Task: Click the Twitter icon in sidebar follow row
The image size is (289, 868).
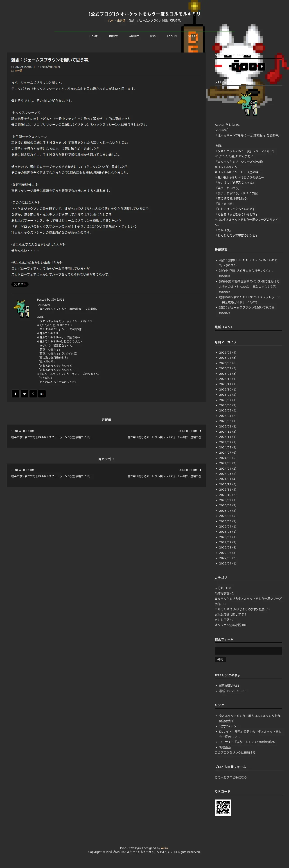Action: [x=244, y=67]
